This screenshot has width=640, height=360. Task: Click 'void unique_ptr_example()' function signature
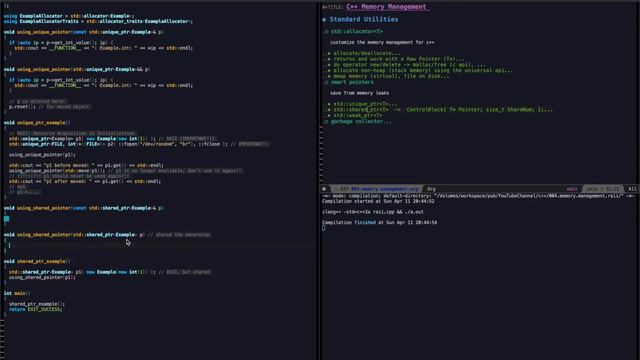(x=37, y=122)
